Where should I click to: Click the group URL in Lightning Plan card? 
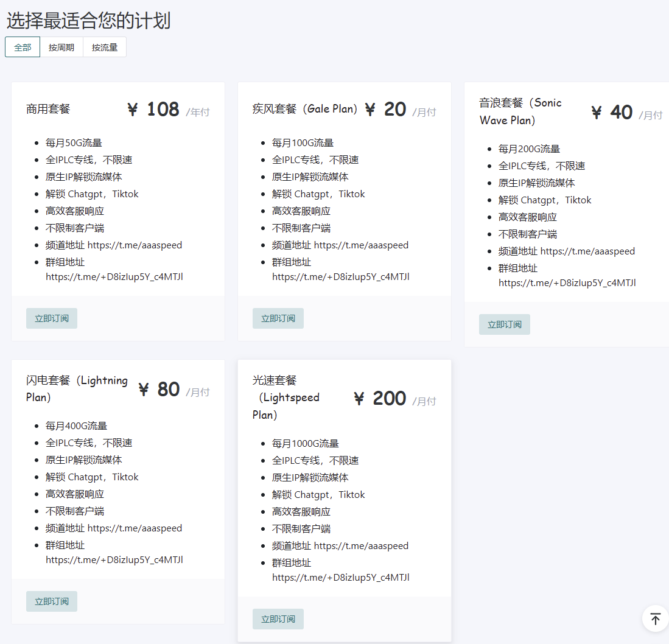click(114, 559)
